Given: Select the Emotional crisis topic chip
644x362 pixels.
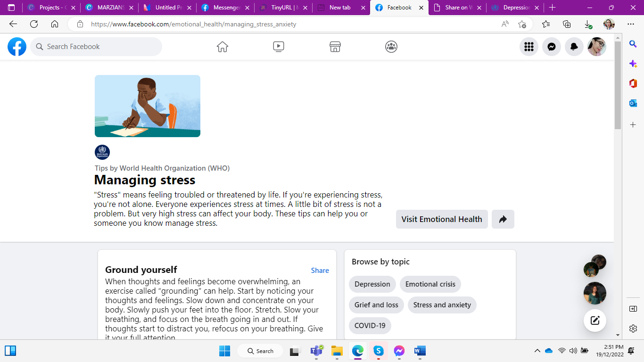Looking at the screenshot, I should click(x=430, y=284).
